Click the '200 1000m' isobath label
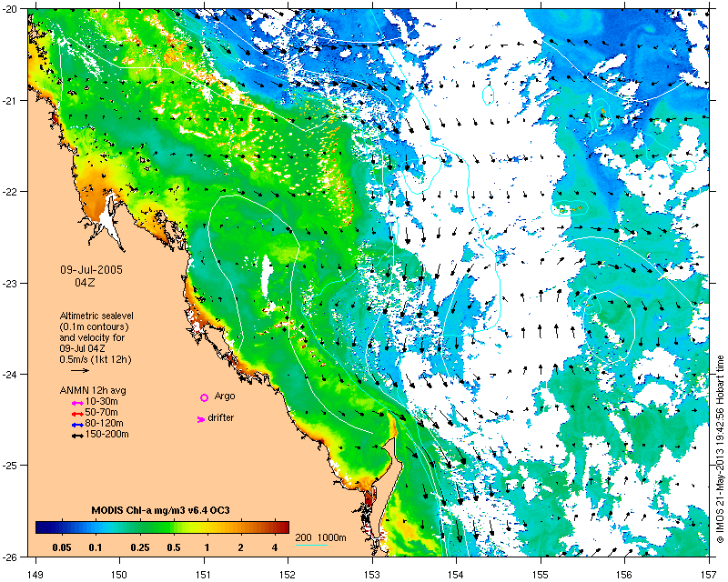Image resolution: width=728 pixels, height=582 pixels. click(321, 537)
